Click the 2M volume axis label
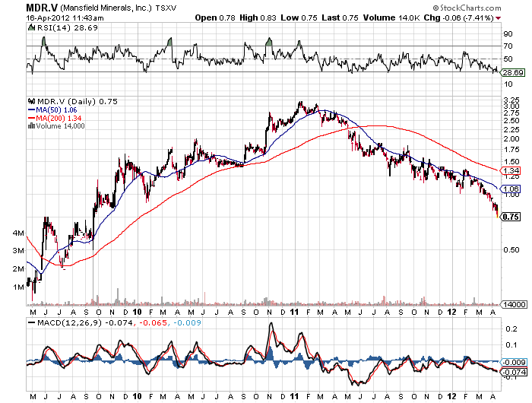This screenshot has width=532, height=403. pyautogui.click(x=19, y=268)
